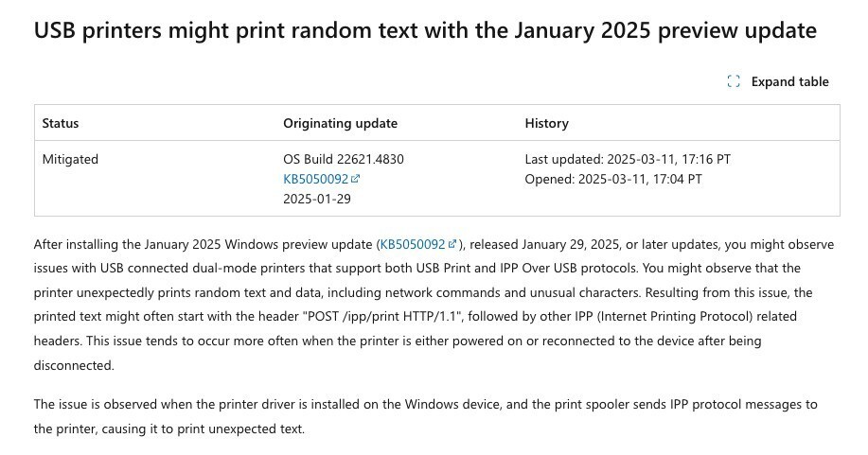The width and height of the screenshot is (868, 455).
Task: Select the History column header
Action: (x=546, y=123)
